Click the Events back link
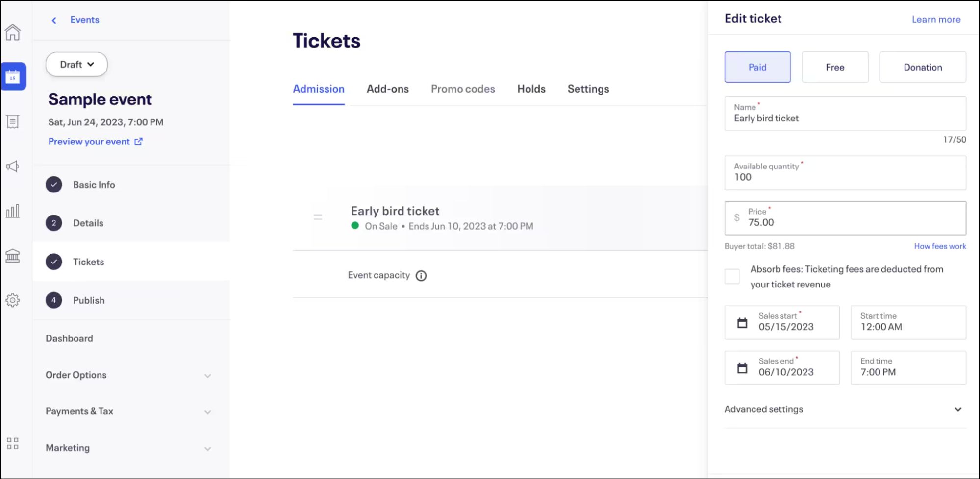Screen dimensions: 980x479 [84, 20]
